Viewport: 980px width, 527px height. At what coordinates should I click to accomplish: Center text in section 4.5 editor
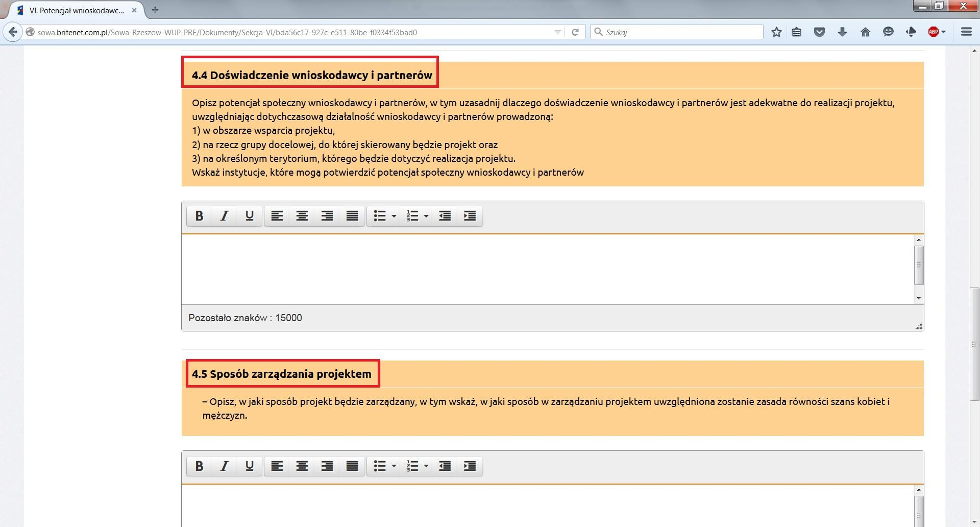(x=302, y=466)
